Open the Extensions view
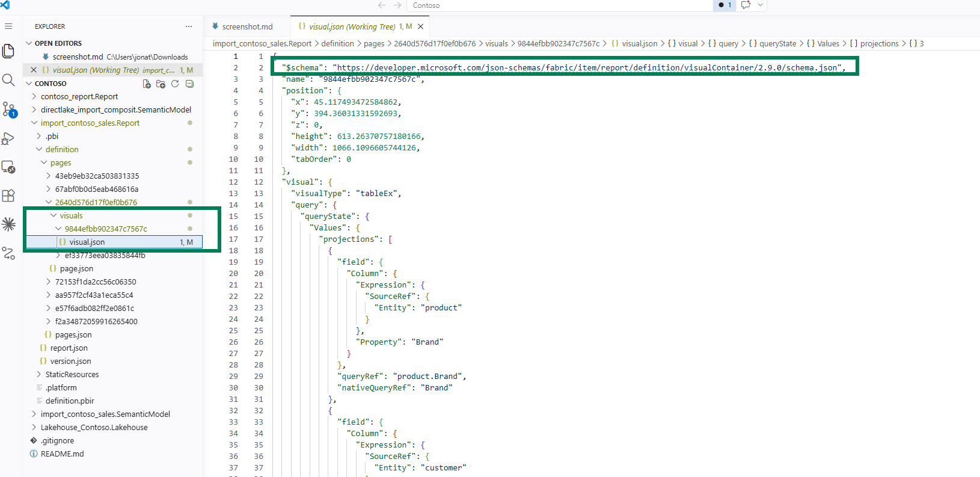The width and height of the screenshot is (980, 477). pyautogui.click(x=8, y=195)
